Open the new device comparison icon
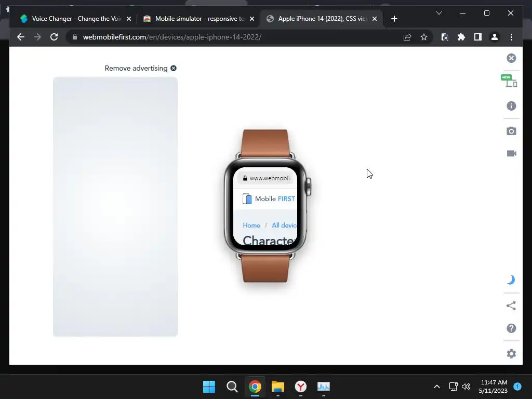The image size is (532, 399). coord(509,81)
